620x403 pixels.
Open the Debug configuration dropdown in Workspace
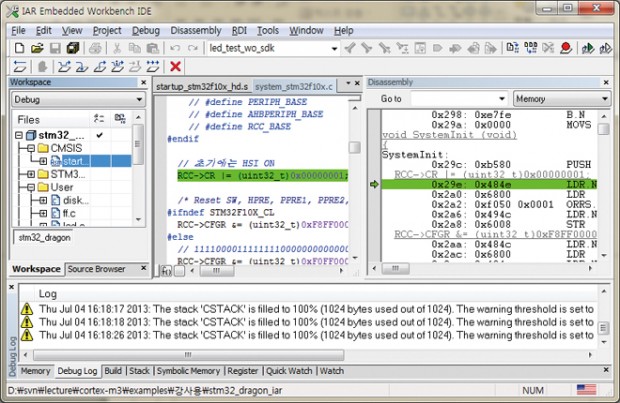(x=139, y=100)
